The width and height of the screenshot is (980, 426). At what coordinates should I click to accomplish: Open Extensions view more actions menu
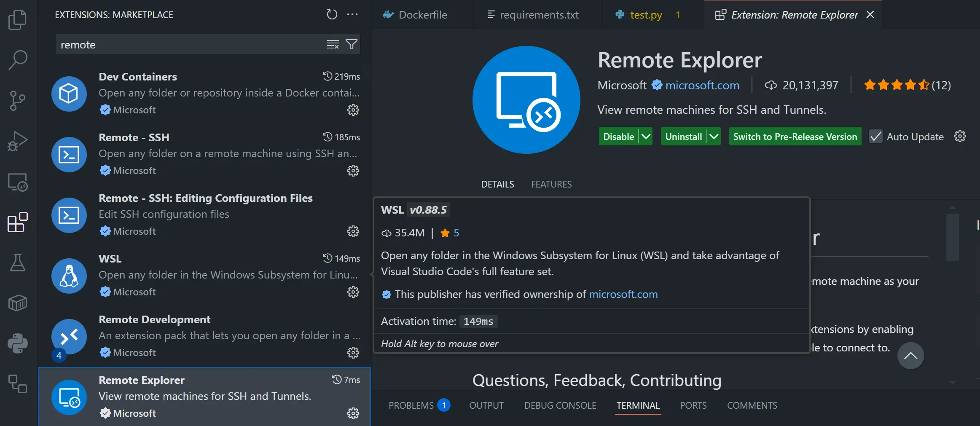pos(352,15)
